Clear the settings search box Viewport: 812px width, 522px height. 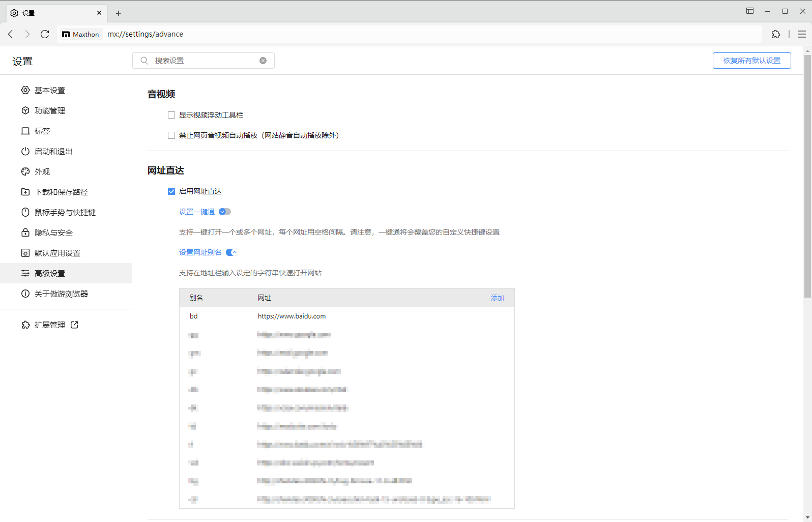click(263, 61)
